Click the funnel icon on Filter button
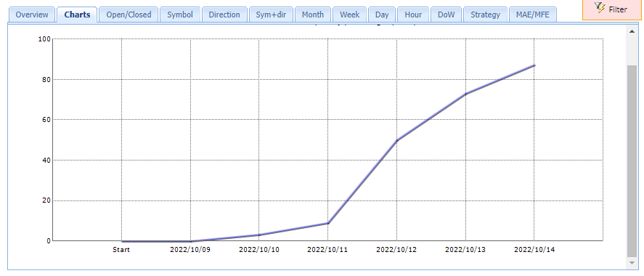The height and width of the screenshot is (276, 644). click(600, 8)
